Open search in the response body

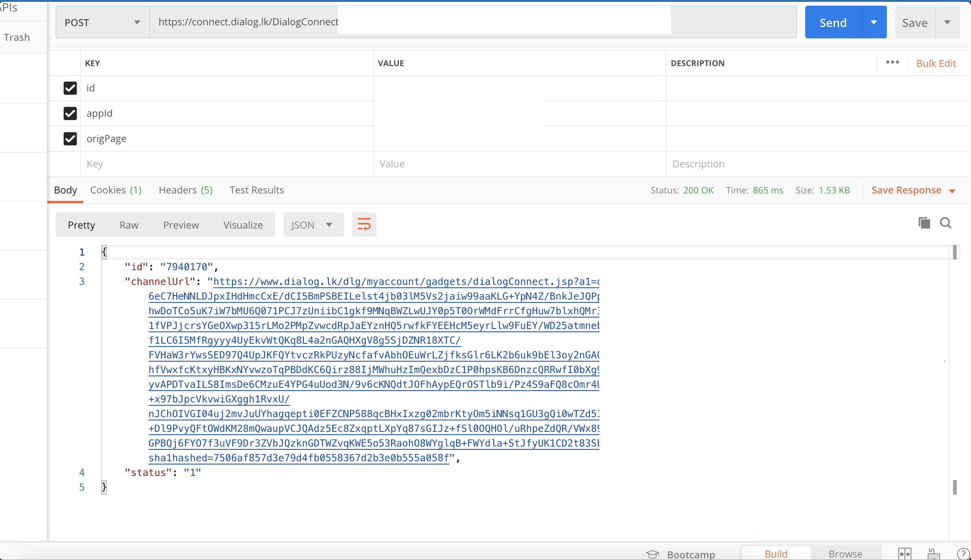(x=946, y=223)
